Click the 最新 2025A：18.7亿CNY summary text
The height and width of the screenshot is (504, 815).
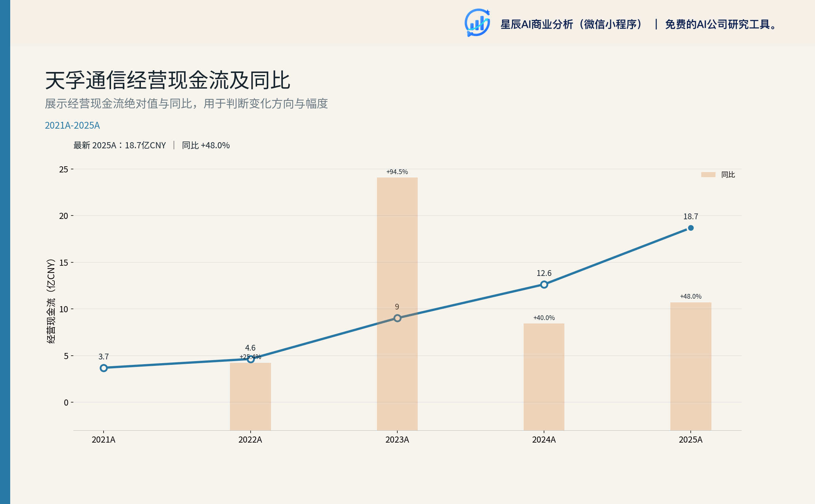coord(120,145)
